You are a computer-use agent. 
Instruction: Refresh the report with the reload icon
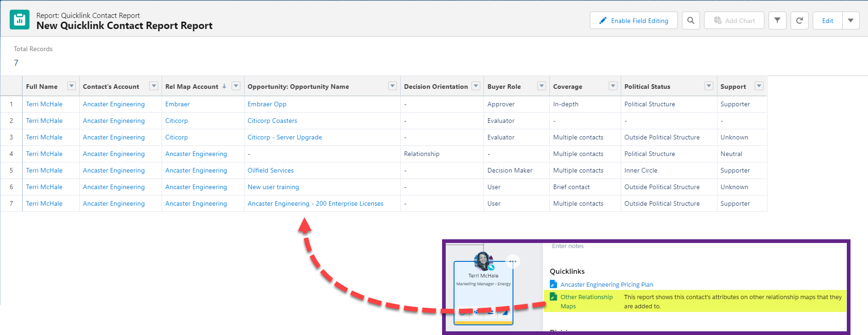799,21
